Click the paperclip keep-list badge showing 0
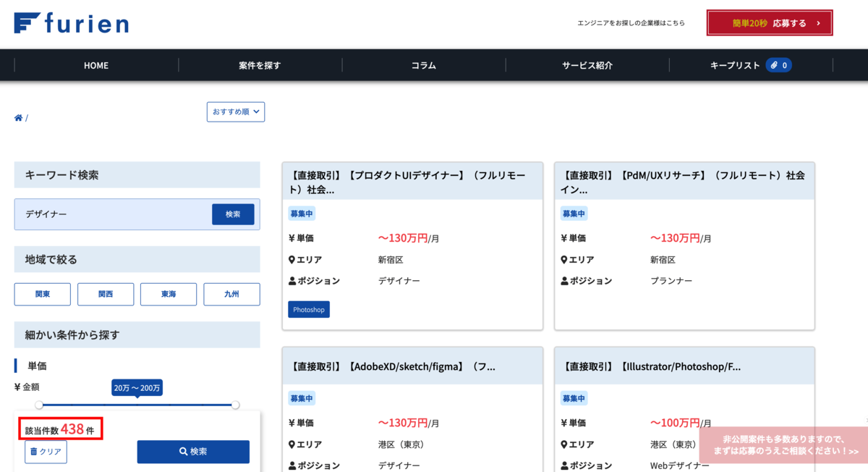 coord(779,65)
